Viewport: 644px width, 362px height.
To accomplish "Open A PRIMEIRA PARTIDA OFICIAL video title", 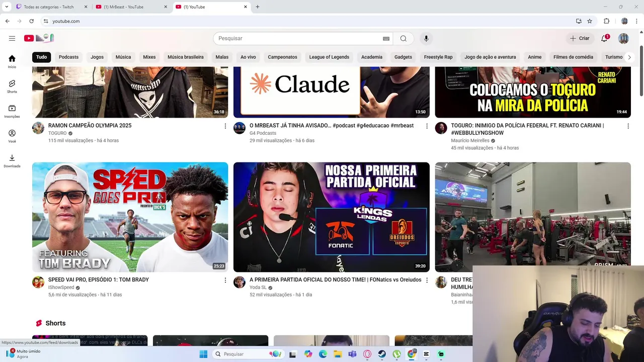I will (336, 280).
